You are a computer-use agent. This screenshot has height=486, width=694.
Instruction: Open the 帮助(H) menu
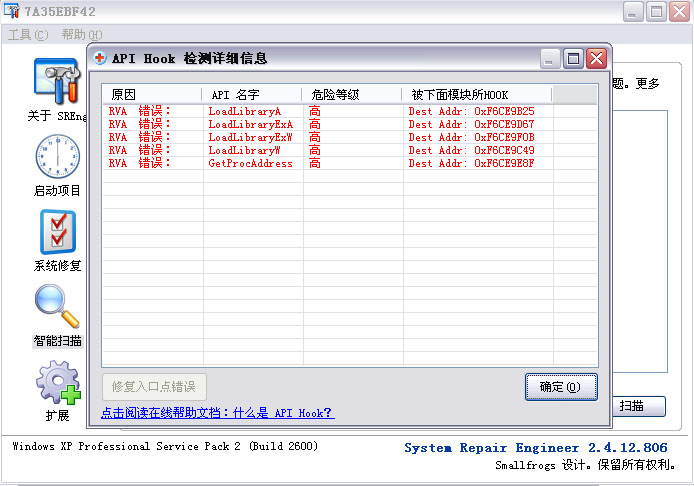(81, 35)
